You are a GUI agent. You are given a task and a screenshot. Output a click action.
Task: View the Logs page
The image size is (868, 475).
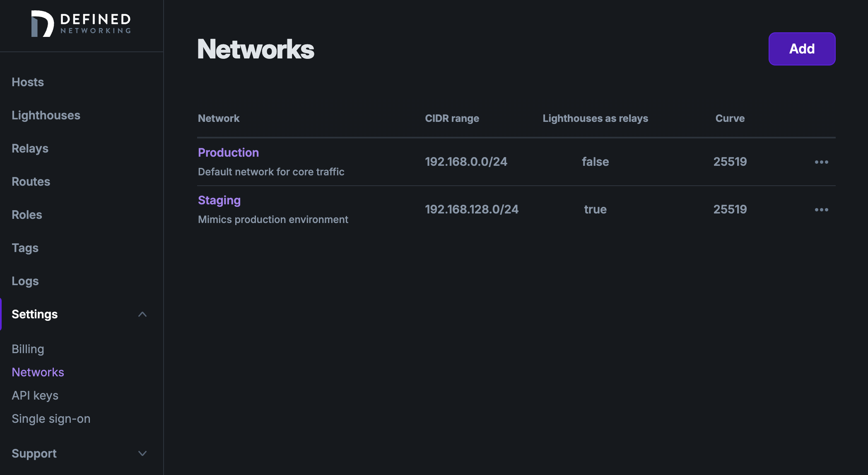25,281
